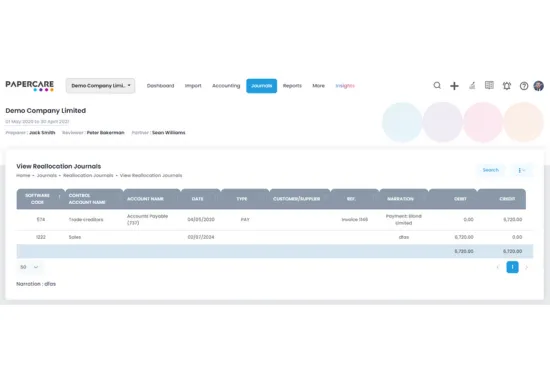The width and height of the screenshot is (550, 380).
Task: Follow the Reallocation Journals breadcrumb link
Action: pos(88,175)
